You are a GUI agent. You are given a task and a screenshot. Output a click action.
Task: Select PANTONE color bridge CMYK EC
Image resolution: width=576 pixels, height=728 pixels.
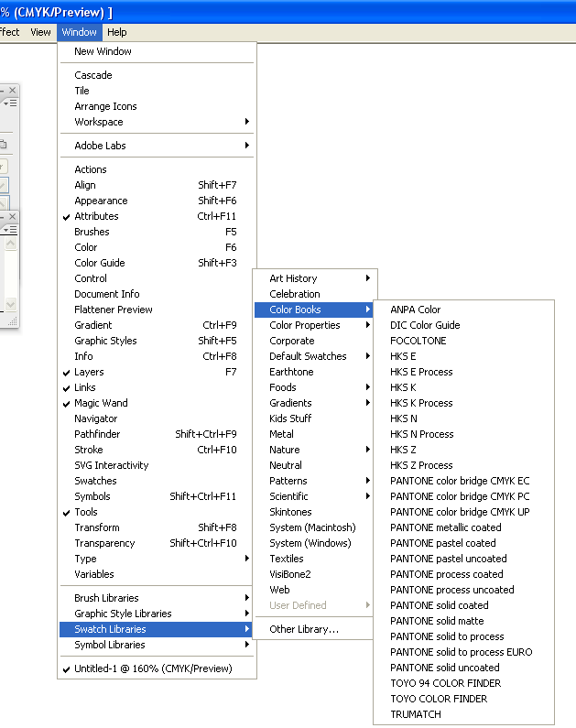click(x=463, y=481)
